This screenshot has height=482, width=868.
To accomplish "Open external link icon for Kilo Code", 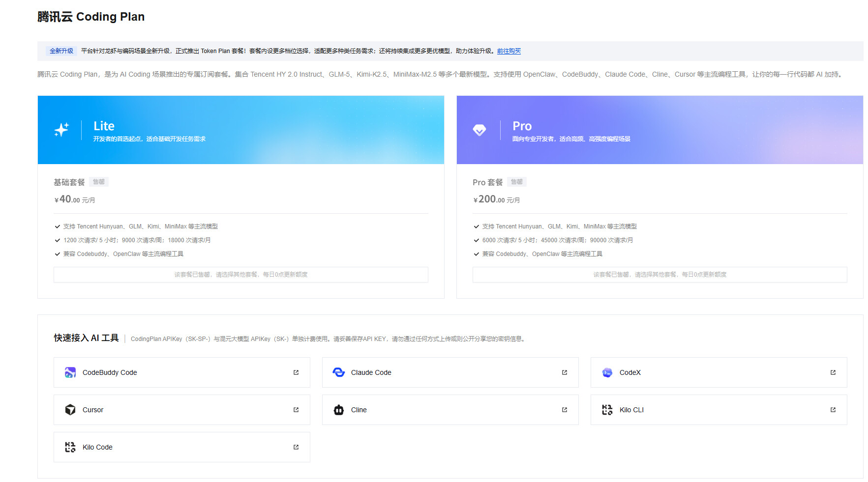I will (x=296, y=447).
